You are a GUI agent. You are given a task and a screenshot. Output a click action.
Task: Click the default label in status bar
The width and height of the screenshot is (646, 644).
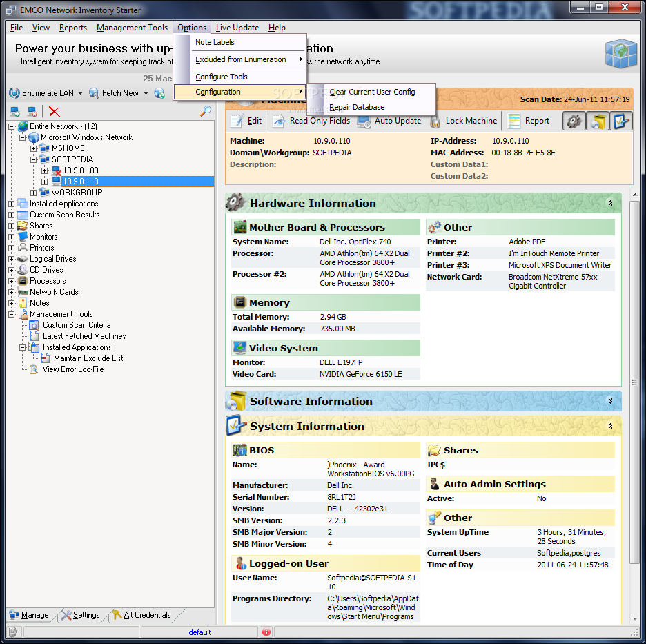pyautogui.click(x=199, y=632)
